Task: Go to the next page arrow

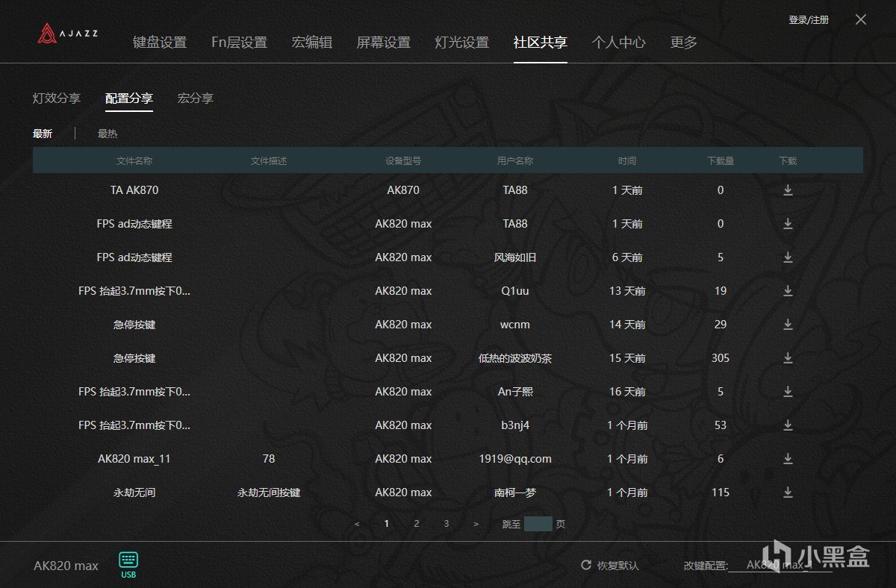Action: pyautogui.click(x=476, y=524)
